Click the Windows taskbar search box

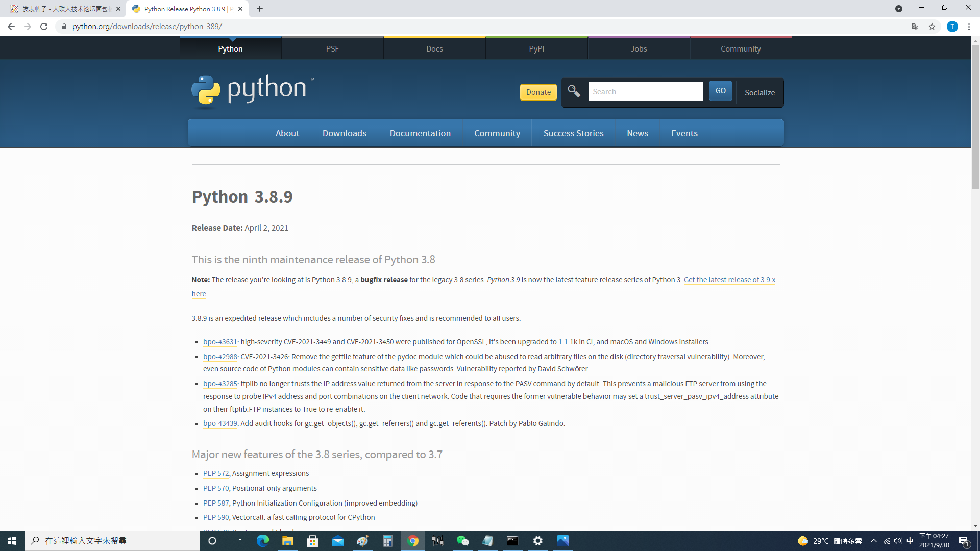pyautogui.click(x=112, y=541)
